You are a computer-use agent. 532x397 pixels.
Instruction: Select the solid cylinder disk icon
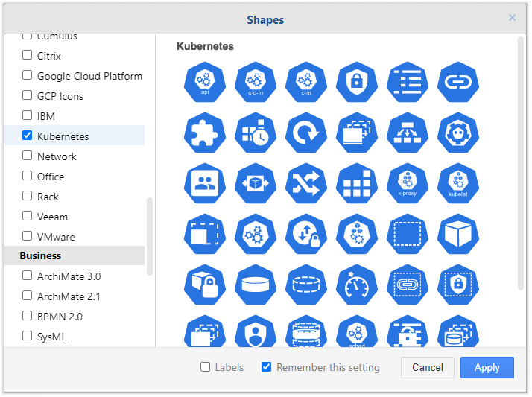(x=256, y=285)
